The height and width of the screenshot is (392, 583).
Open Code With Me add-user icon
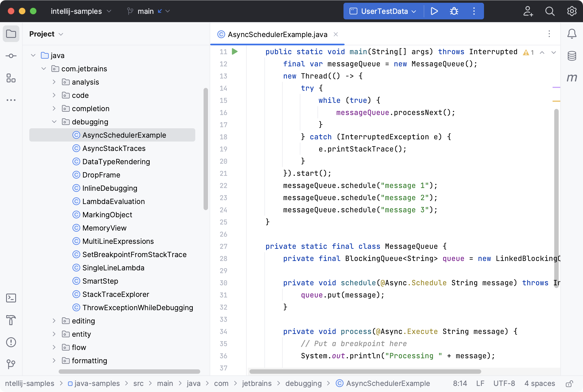(528, 11)
